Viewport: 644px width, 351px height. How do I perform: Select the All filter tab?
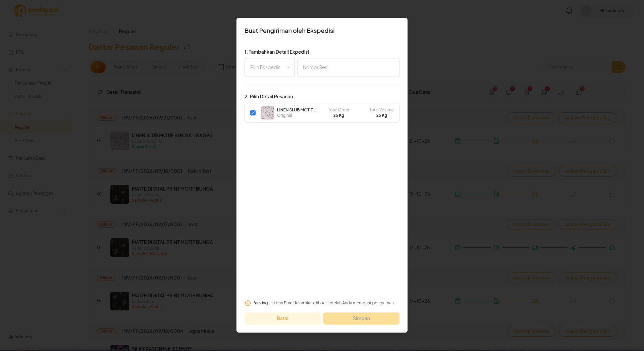pyautogui.click(x=98, y=67)
